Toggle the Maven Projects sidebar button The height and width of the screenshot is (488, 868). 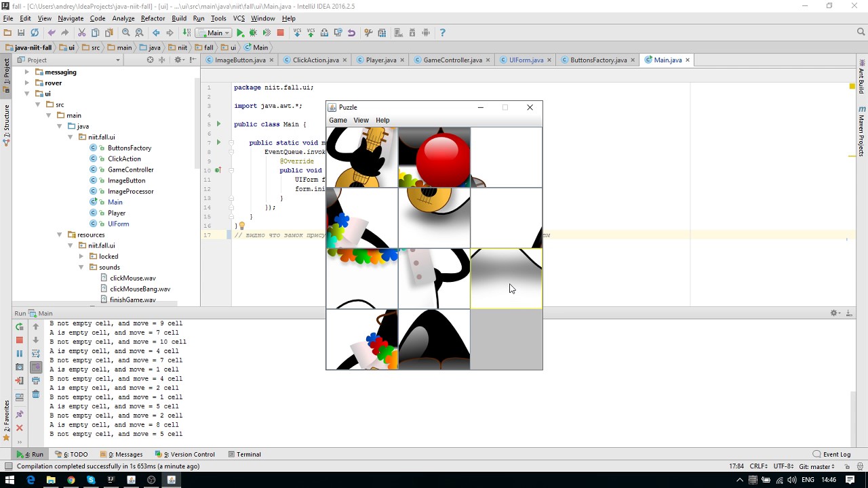tap(862, 131)
